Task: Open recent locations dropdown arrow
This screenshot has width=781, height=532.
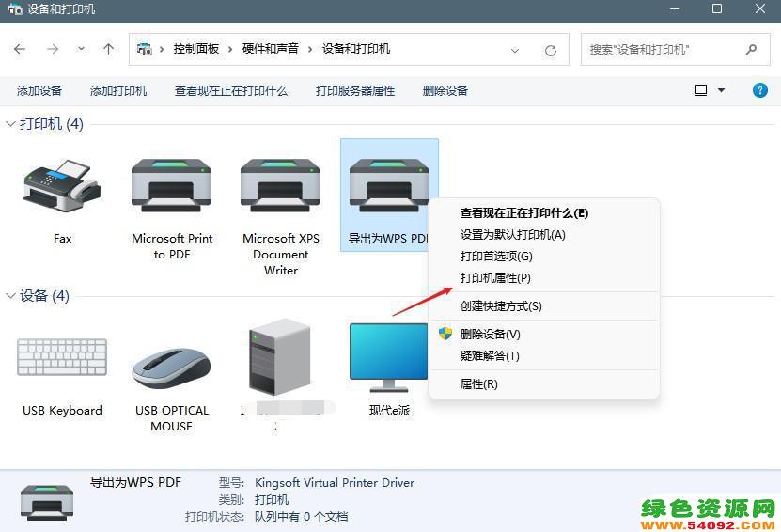Action: [x=81, y=49]
